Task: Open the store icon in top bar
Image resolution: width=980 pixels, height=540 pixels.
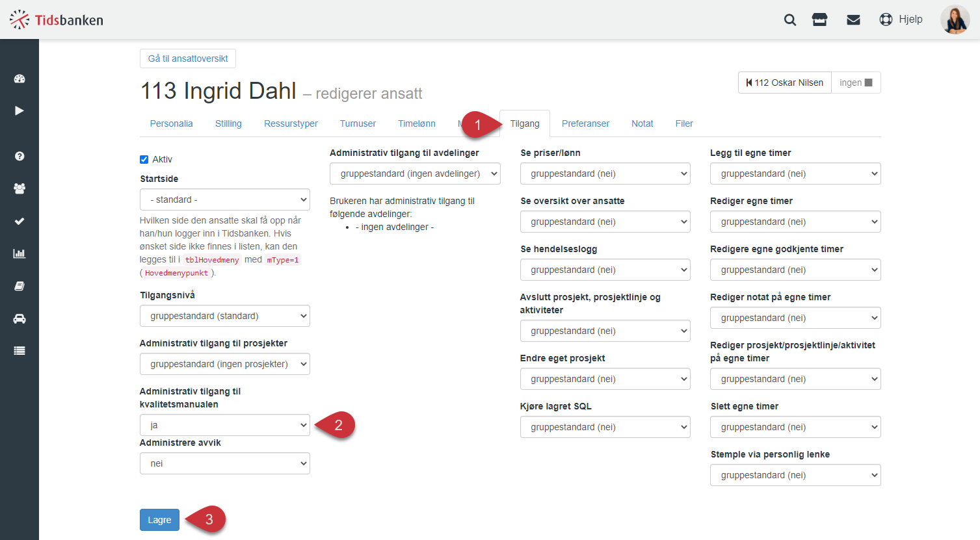Action: [819, 19]
